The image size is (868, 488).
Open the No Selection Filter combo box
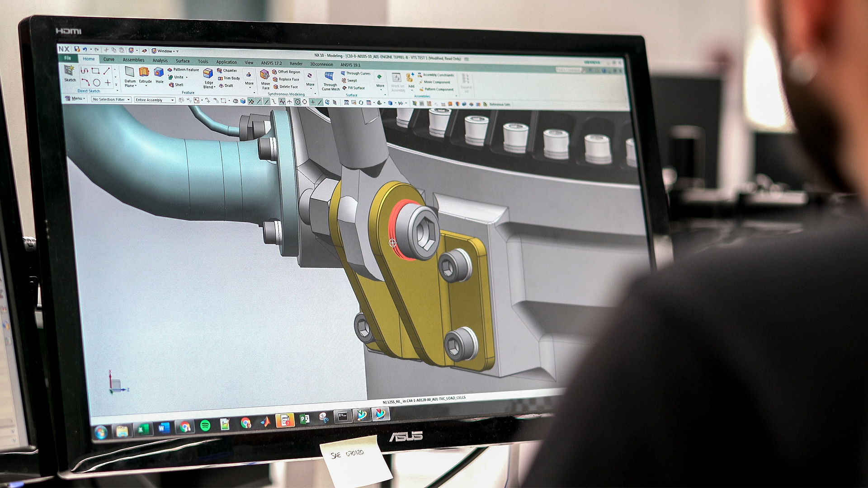[111, 99]
